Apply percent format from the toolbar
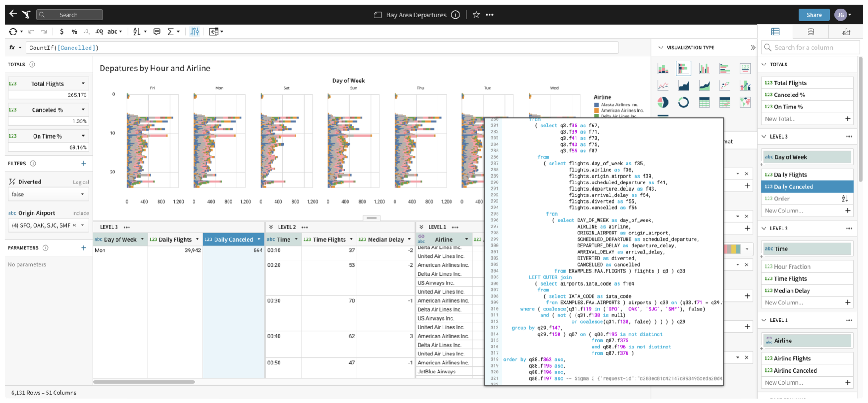Viewport: 868px width, 403px height. (74, 31)
